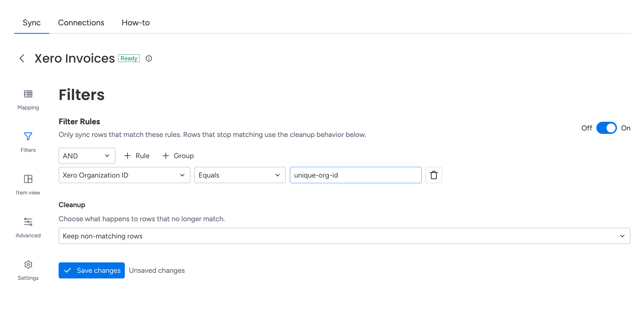
Task: Add a new Rule
Action: (x=137, y=156)
